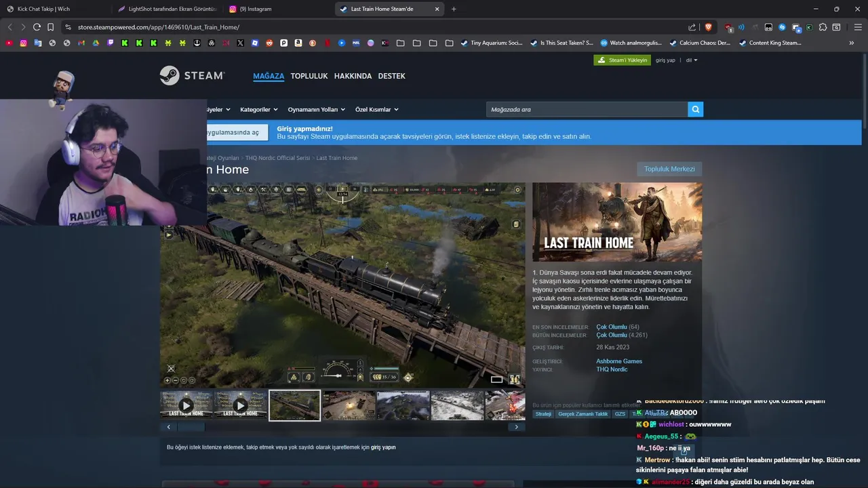This screenshot has height=488, width=868.
Task: Click the browser back arrow
Action: (x=9, y=27)
